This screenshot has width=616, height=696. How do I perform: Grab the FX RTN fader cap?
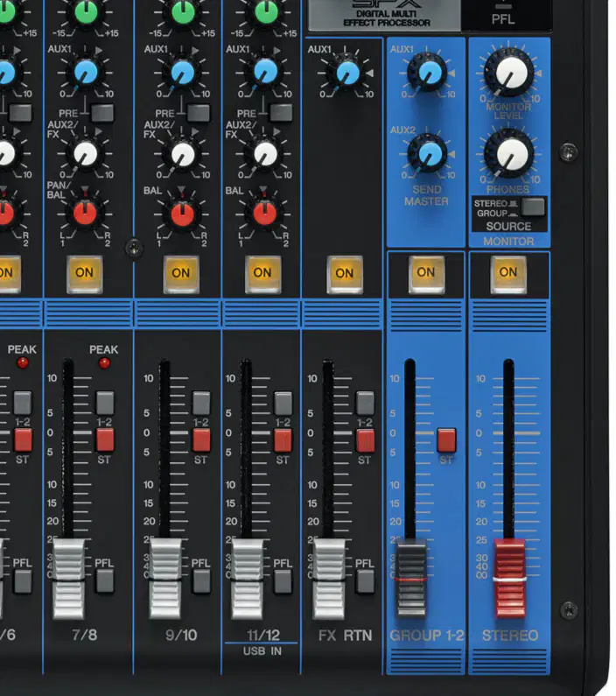coord(329,579)
